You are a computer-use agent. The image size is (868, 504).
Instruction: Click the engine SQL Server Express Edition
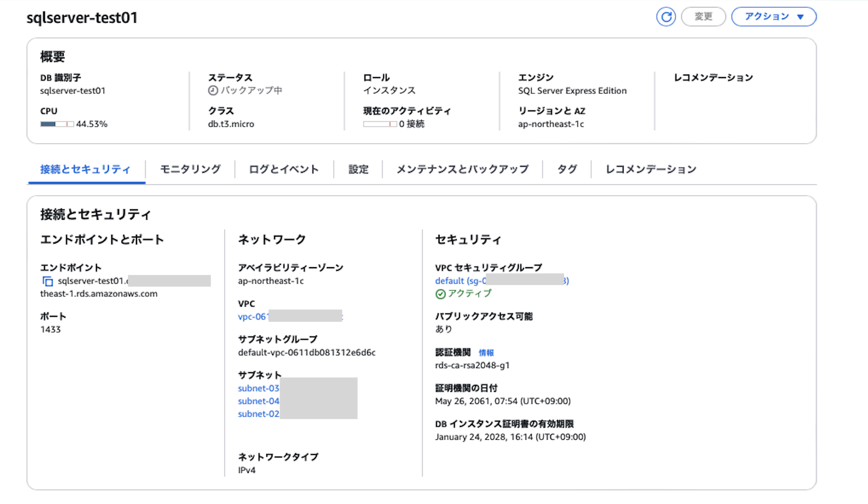click(572, 91)
